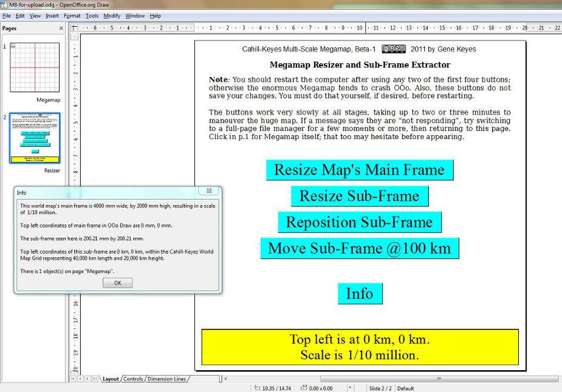The width and height of the screenshot is (562, 392).
Task: Select the Resizer page thumbnail
Action: 35,138
